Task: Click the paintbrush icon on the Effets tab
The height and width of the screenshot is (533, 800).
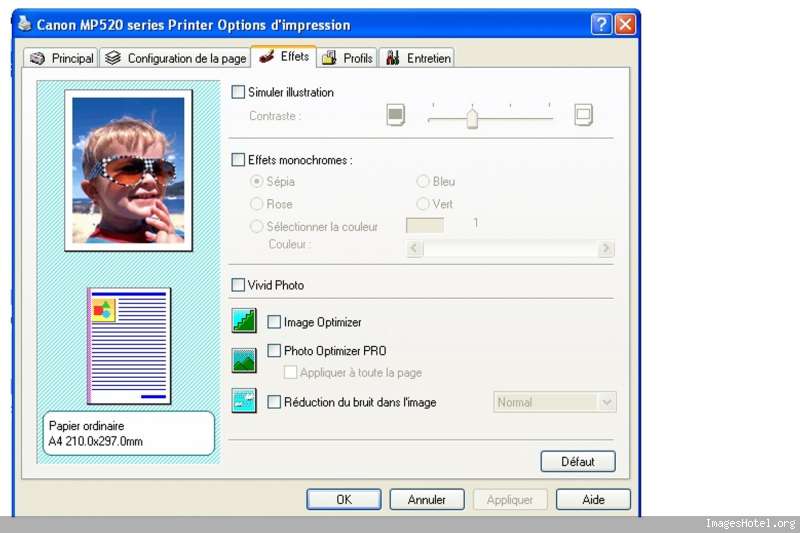Action: 266,56
